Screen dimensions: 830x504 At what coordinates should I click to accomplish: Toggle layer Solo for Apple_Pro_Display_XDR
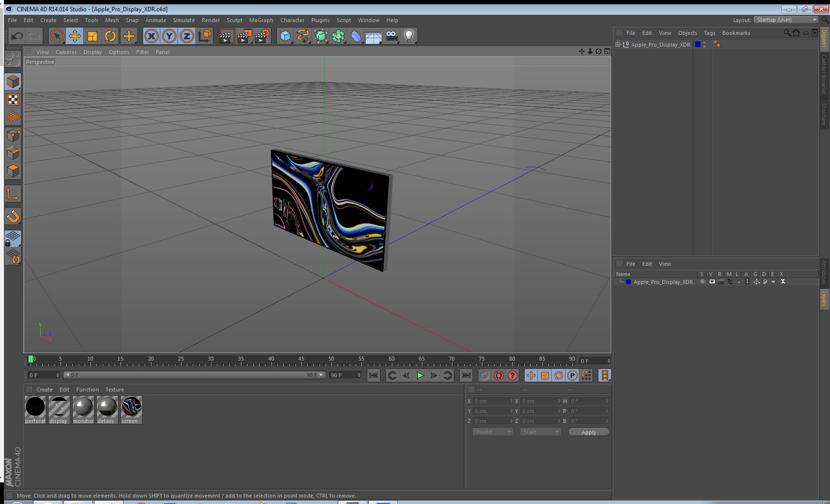click(703, 282)
